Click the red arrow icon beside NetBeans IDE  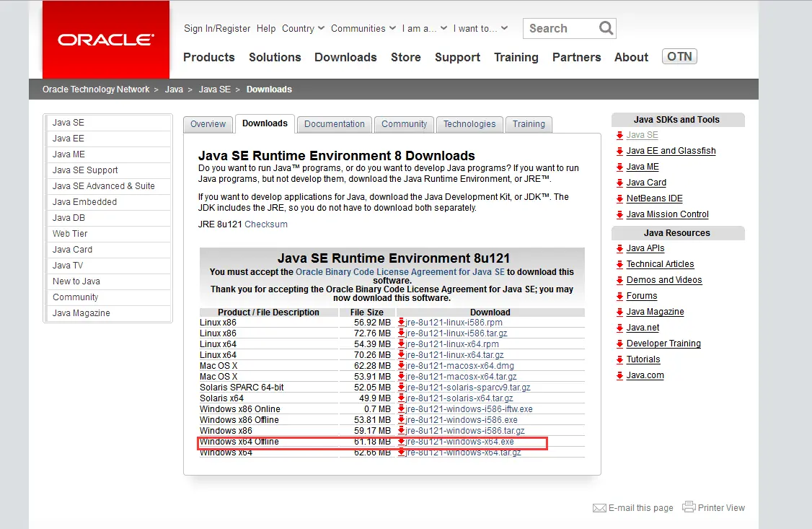(619, 198)
